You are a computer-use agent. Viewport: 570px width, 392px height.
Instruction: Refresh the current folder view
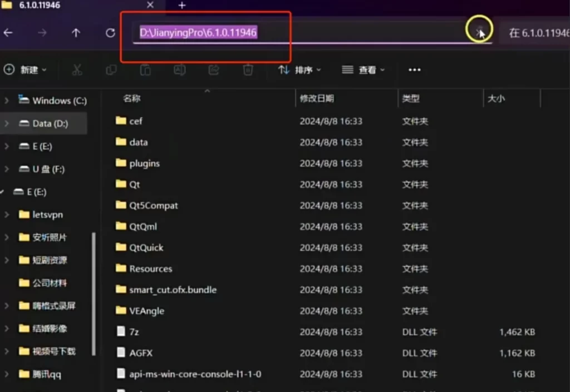(x=111, y=33)
